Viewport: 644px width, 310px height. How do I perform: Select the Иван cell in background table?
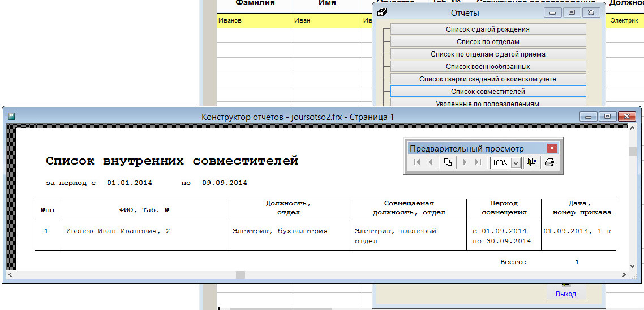tap(327, 20)
